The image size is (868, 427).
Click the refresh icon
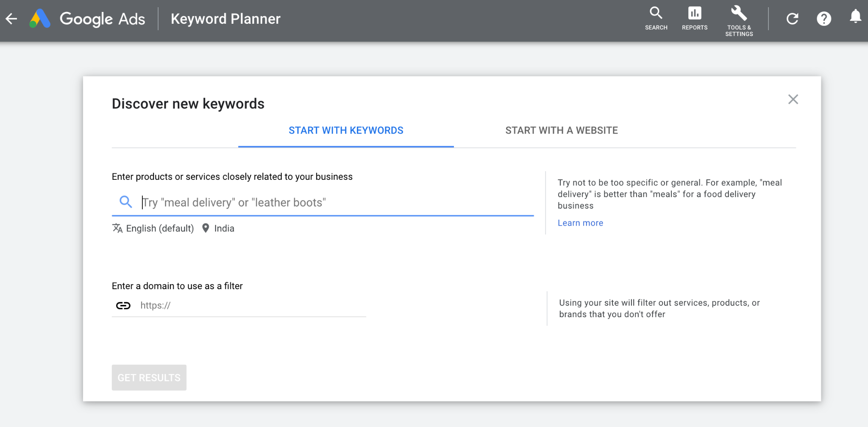792,19
